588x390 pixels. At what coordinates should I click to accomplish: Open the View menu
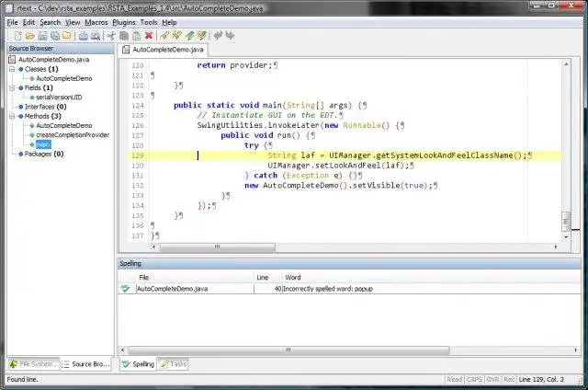coord(73,22)
